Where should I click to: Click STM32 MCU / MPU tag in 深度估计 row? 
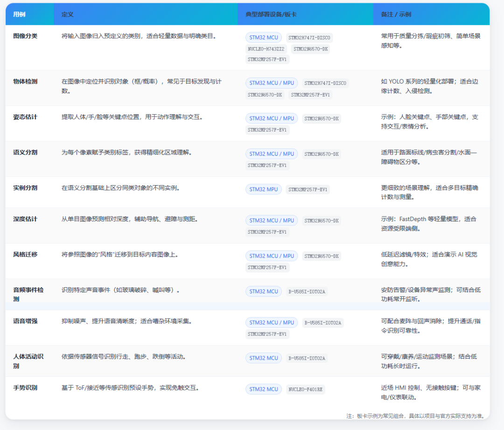point(272,221)
